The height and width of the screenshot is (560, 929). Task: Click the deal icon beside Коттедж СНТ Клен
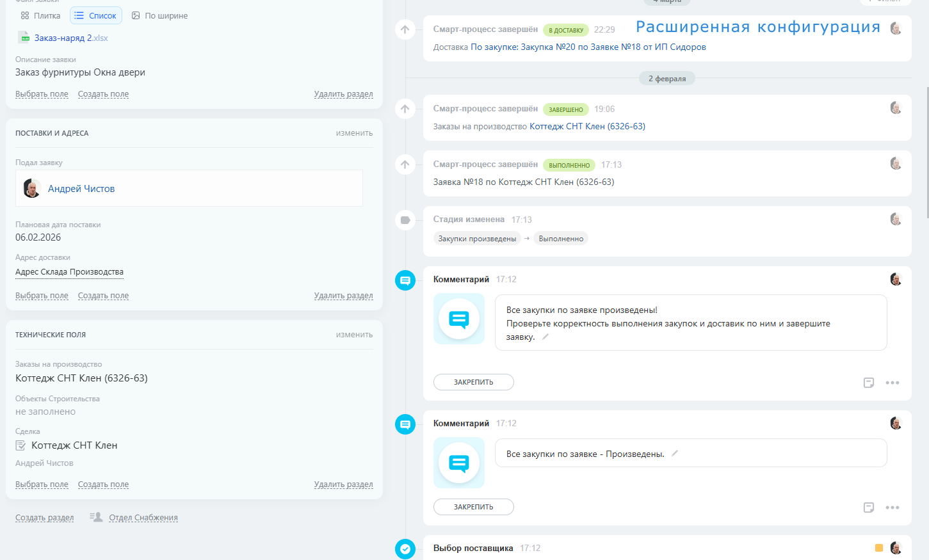pos(20,445)
